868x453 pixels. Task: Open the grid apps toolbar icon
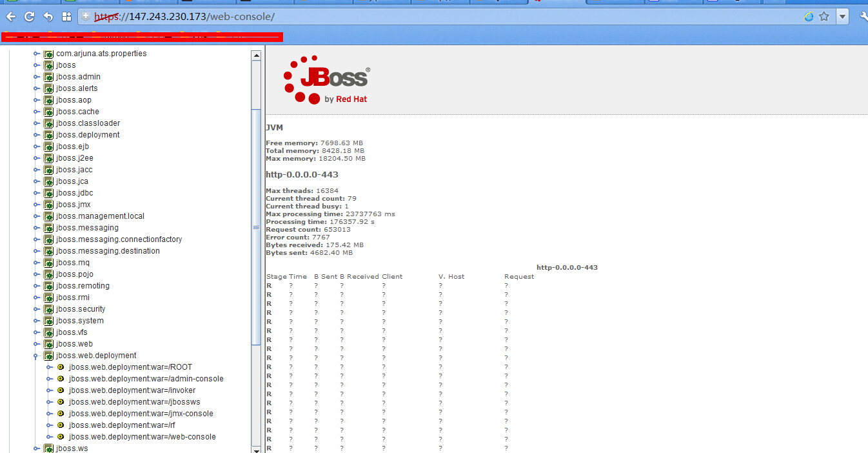pyautogui.click(x=66, y=17)
